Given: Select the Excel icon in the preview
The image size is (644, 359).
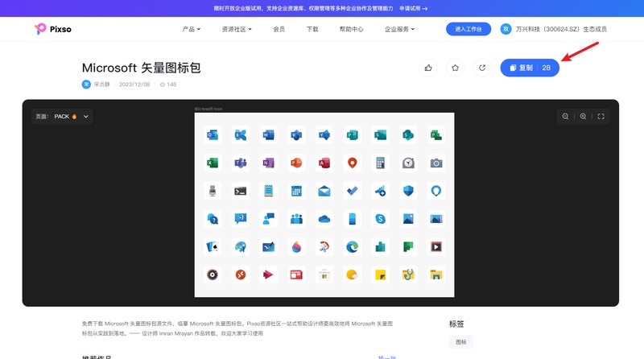Looking at the screenshot, I should [213, 163].
